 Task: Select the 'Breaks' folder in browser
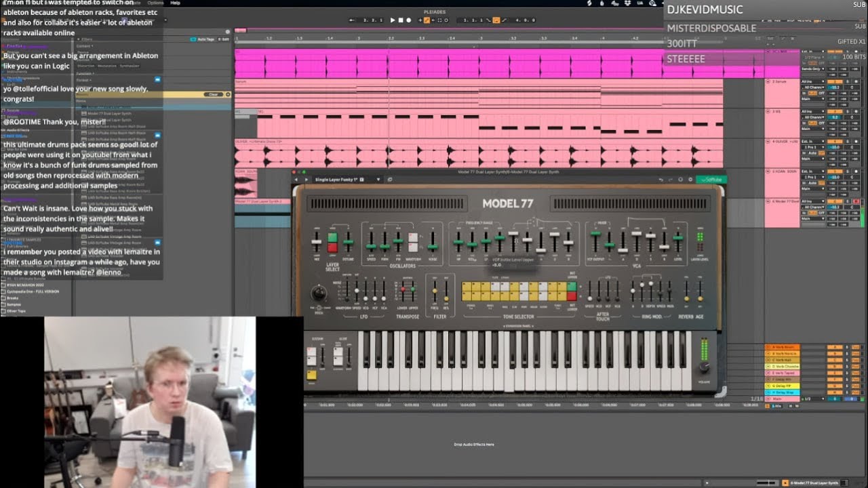click(x=13, y=298)
